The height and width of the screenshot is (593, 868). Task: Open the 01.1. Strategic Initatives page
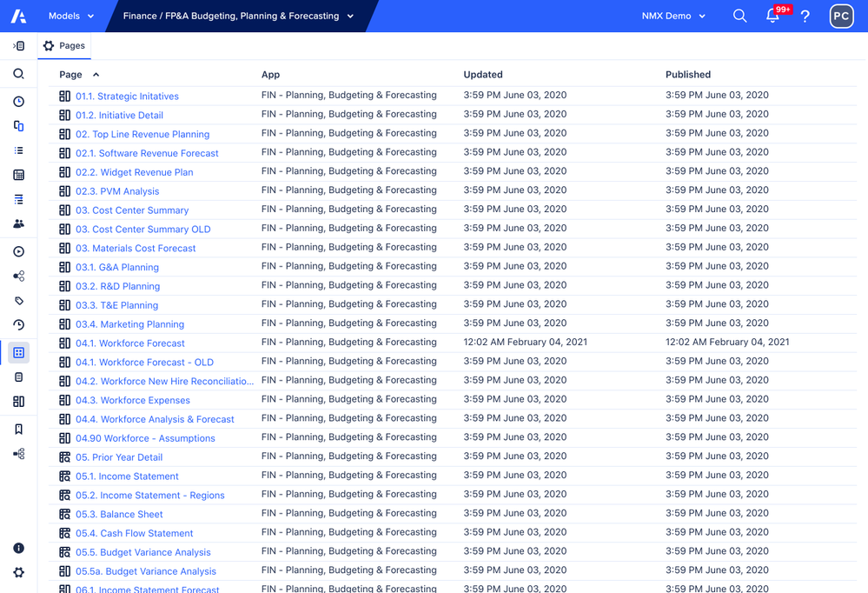tap(127, 96)
